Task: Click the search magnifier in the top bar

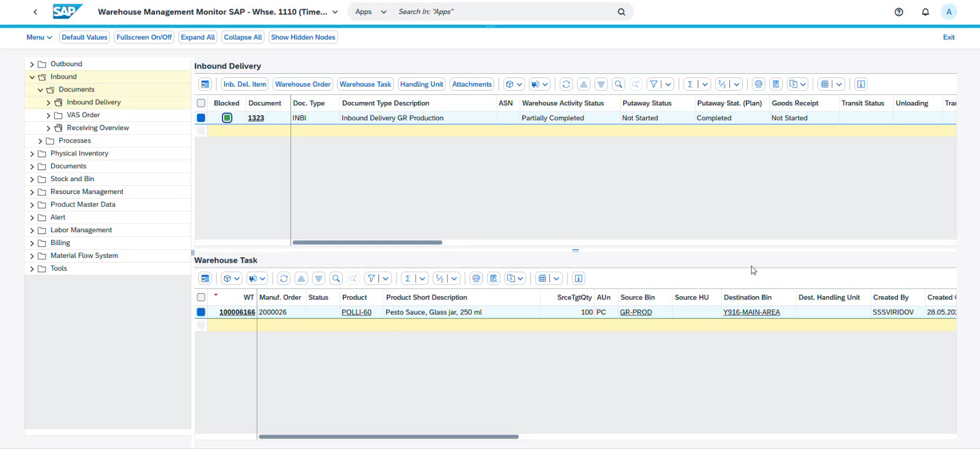Action: pyautogui.click(x=621, y=12)
